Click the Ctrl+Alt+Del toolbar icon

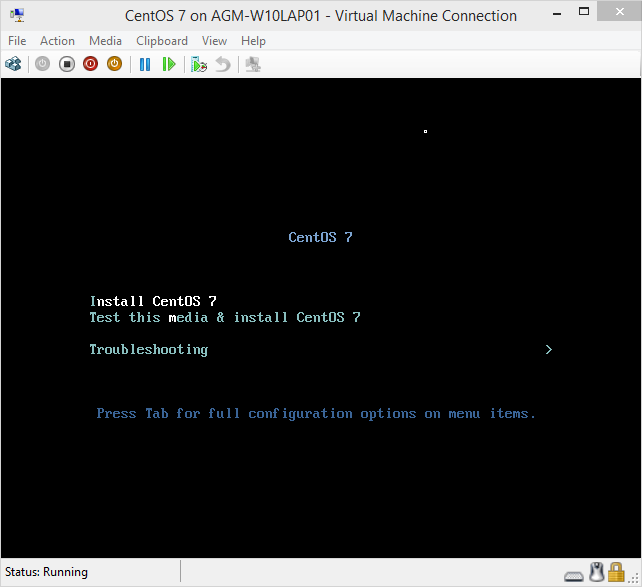tap(13, 64)
